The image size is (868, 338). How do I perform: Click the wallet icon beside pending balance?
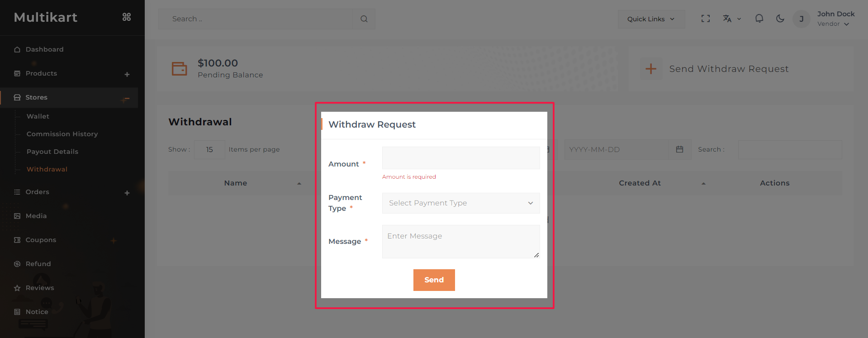click(x=180, y=69)
